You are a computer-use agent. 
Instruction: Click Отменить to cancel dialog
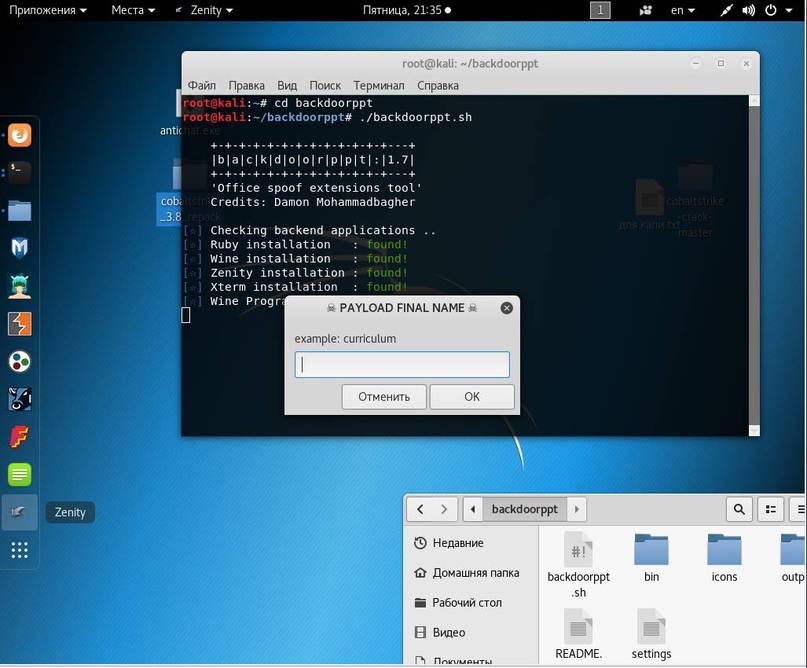[384, 396]
